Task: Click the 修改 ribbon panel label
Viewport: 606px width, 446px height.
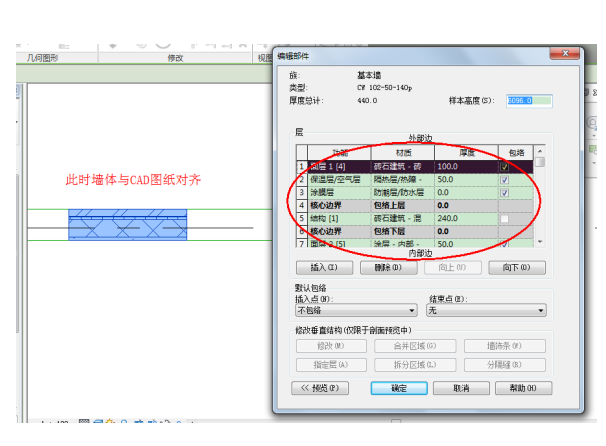Action: click(x=176, y=58)
